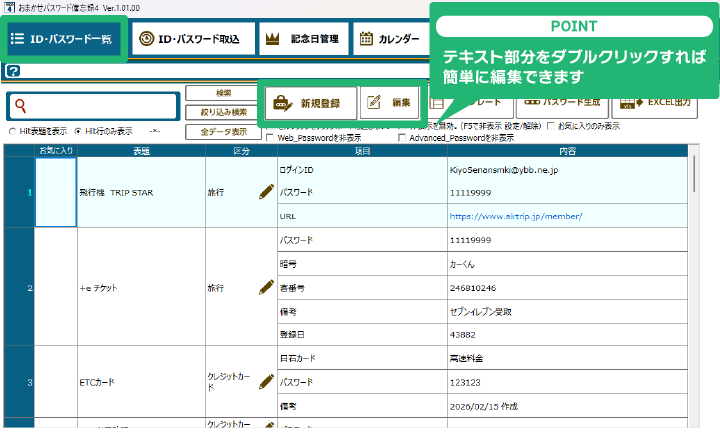Open the 記念日管理 tab
The image size is (720, 433).
(304, 39)
